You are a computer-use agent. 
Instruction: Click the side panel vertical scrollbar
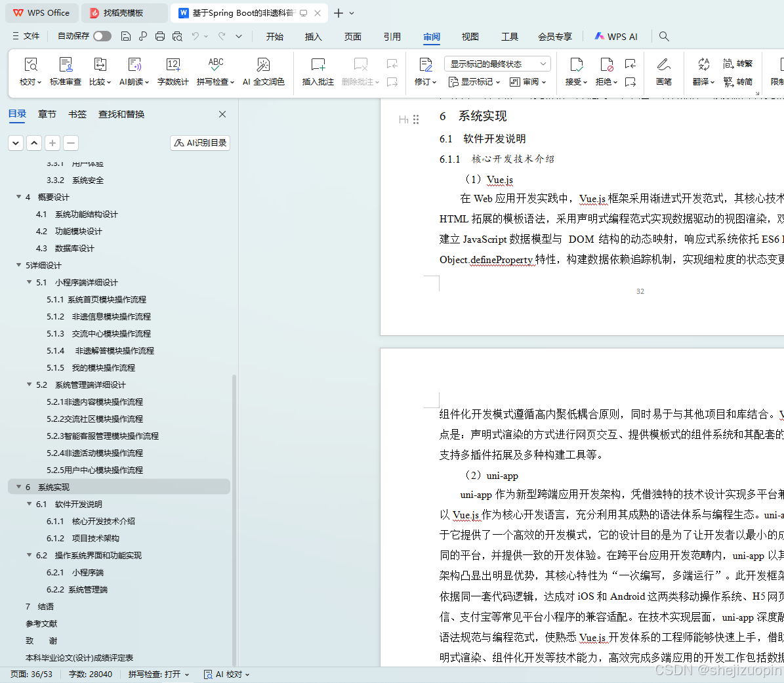pos(234,520)
